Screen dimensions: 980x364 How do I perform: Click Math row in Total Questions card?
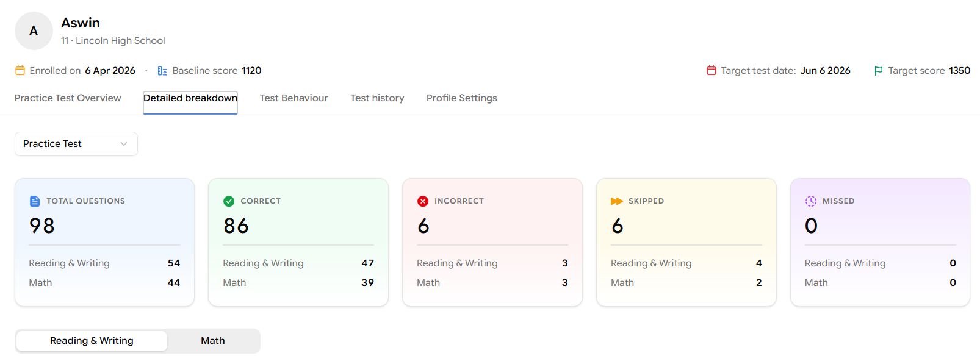[104, 283]
